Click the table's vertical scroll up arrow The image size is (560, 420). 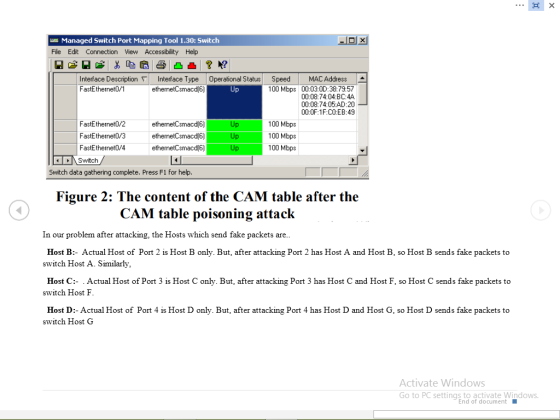pos(362,78)
